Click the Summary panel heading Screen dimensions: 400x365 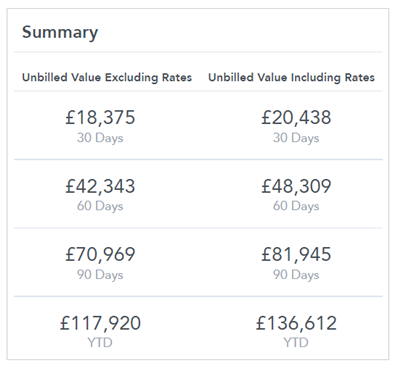click(60, 33)
